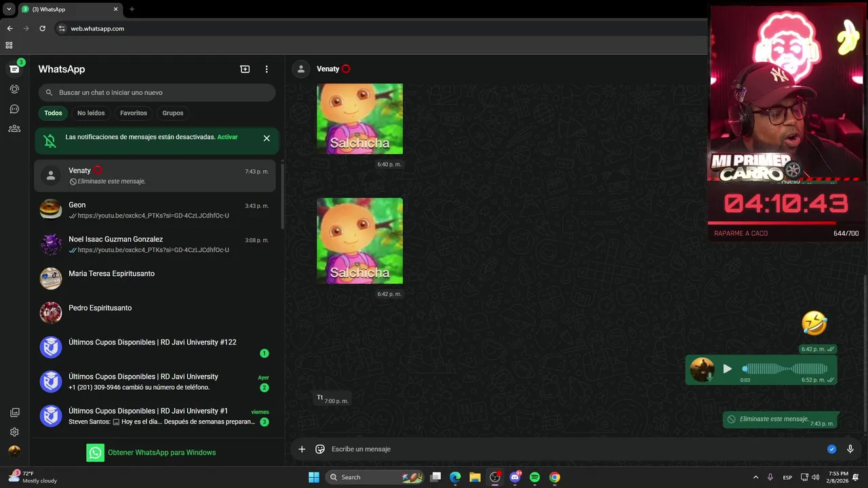Image resolution: width=868 pixels, height=488 pixels.
Task: Open your profile picture in sidebar
Action: pos(14,451)
